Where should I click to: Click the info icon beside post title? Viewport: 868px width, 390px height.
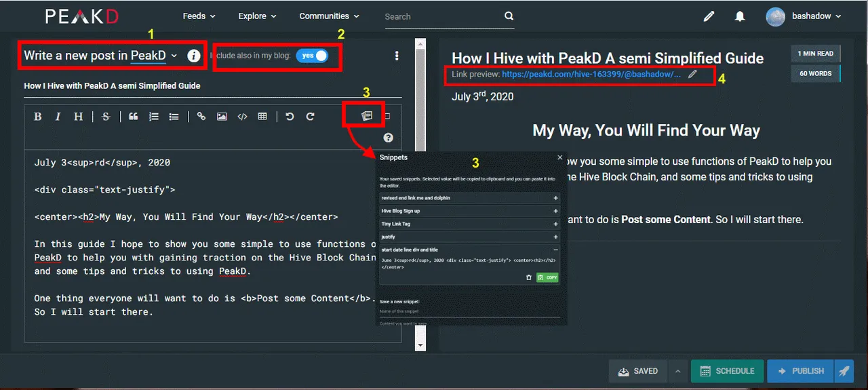pos(194,56)
